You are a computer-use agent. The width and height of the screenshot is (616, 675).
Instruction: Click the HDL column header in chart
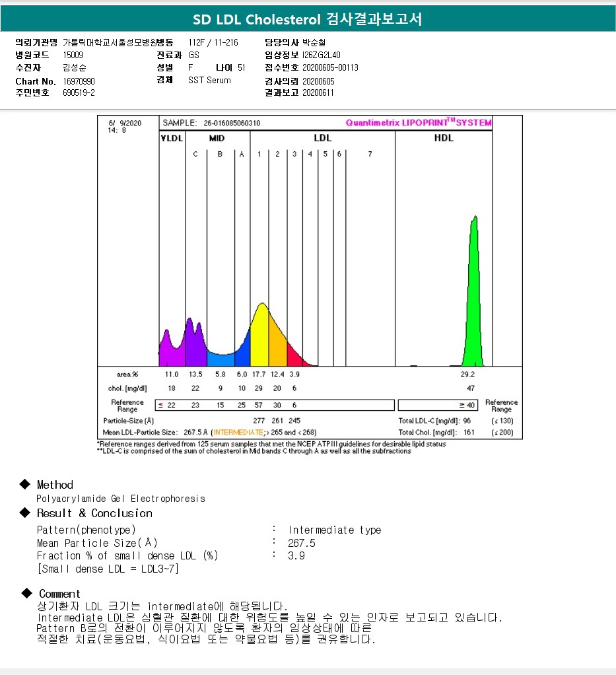click(x=444, y=138)
